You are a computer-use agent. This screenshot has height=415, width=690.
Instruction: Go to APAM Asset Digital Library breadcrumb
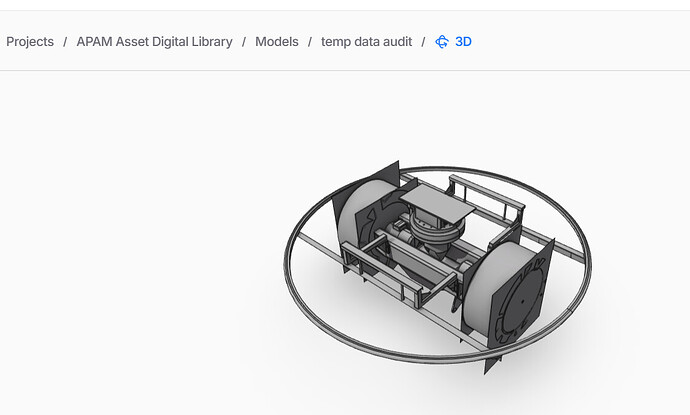tap(154, 42)
